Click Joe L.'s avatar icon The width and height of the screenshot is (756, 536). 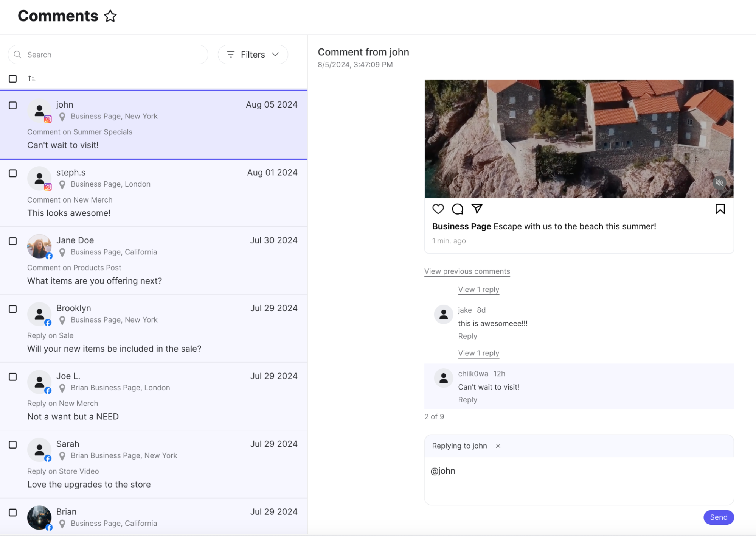pyautogui.click(x=39, y=382)
